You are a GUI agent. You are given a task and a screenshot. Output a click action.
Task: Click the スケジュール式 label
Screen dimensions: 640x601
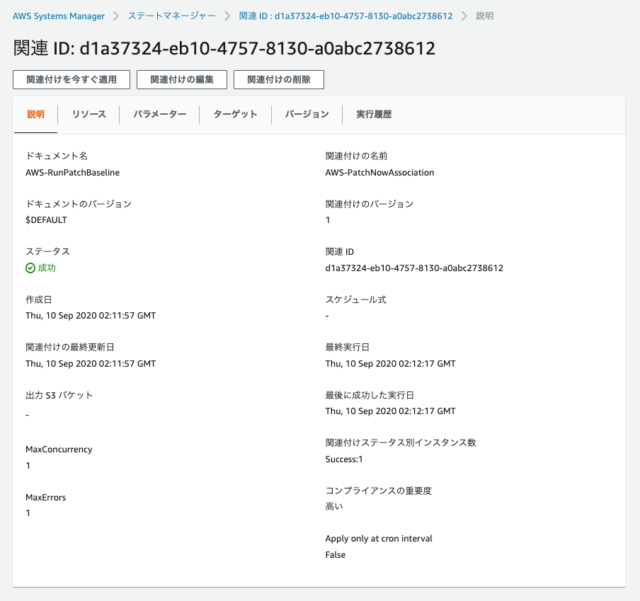click(x=356, y=300)
